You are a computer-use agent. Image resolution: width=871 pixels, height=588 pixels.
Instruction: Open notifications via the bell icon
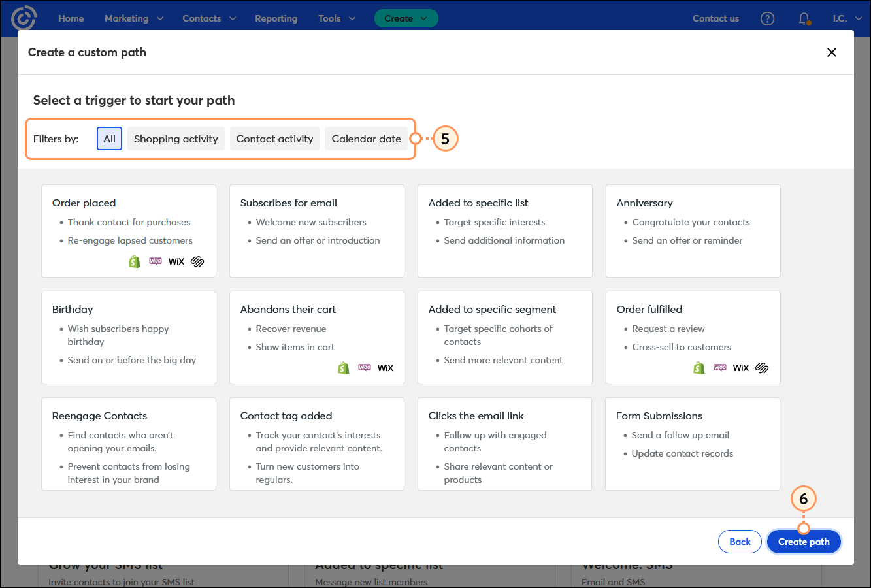[x=803, y=18]
